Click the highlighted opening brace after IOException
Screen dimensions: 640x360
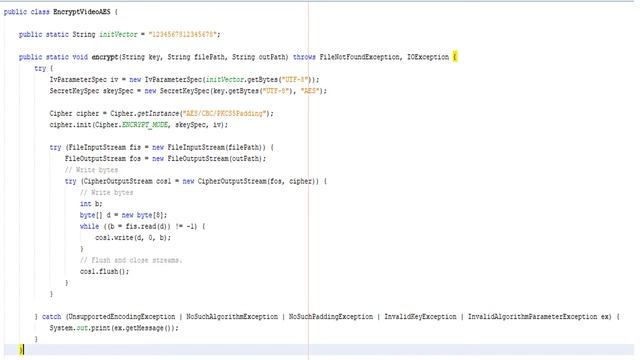click(x=455, y=57)
